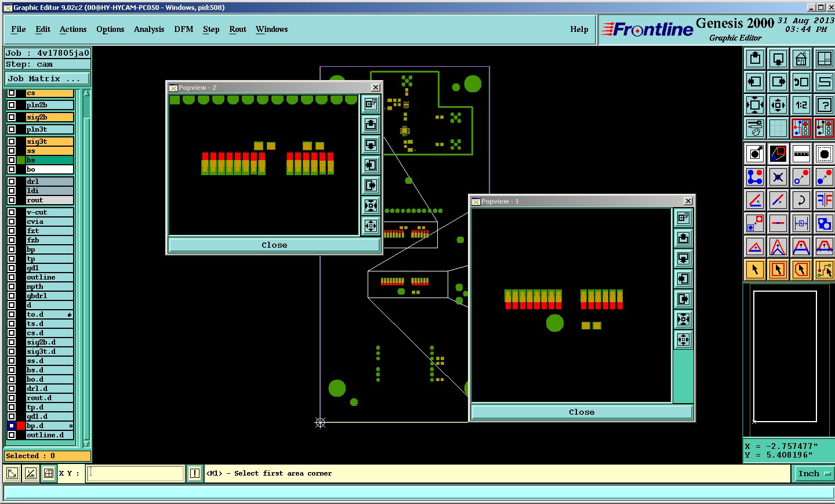This screenshot has height=504, width=835.
Task: Click the question mark help icon
Action: (824, 105)
